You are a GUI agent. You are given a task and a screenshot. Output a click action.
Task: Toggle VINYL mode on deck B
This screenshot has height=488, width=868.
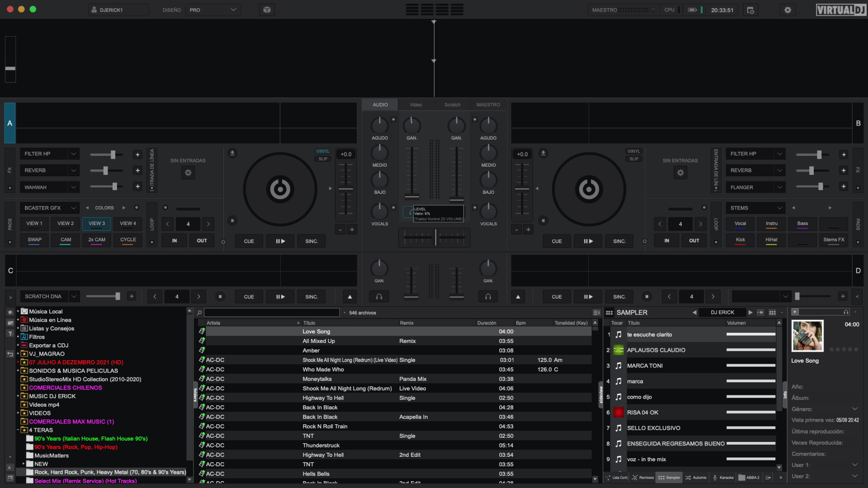click(x=634, y=151)
